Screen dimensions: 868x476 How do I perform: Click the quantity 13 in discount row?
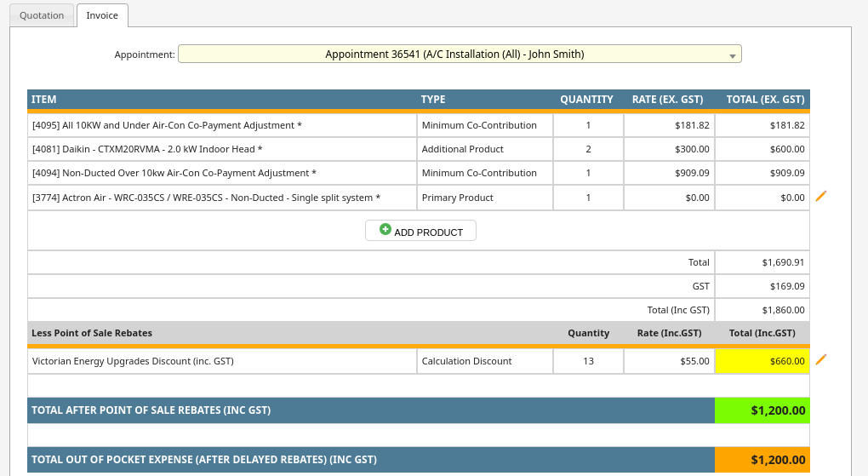pos(587,361)
